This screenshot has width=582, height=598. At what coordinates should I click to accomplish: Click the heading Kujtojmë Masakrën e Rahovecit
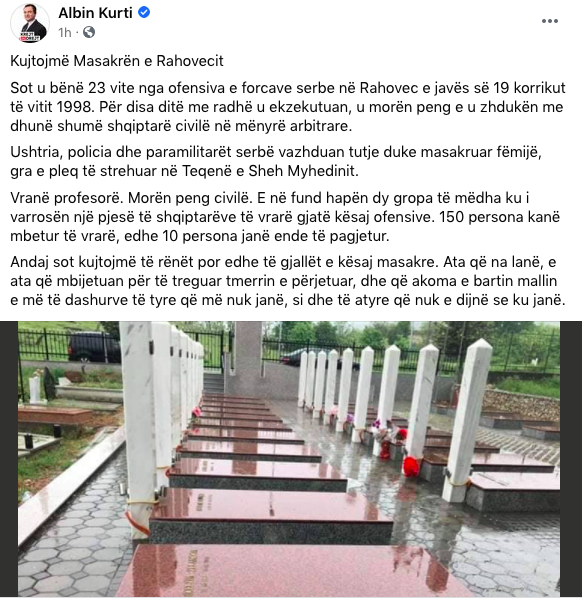click(117, 61)
